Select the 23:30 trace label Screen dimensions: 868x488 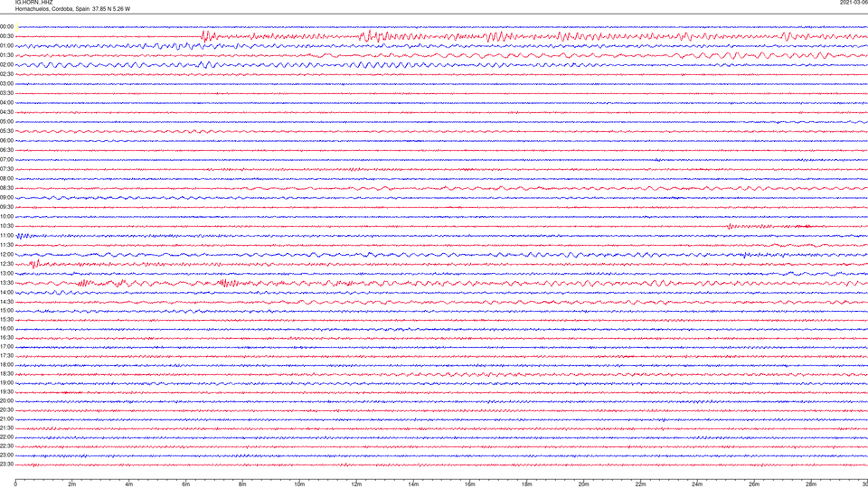click(x=6, y=464)
